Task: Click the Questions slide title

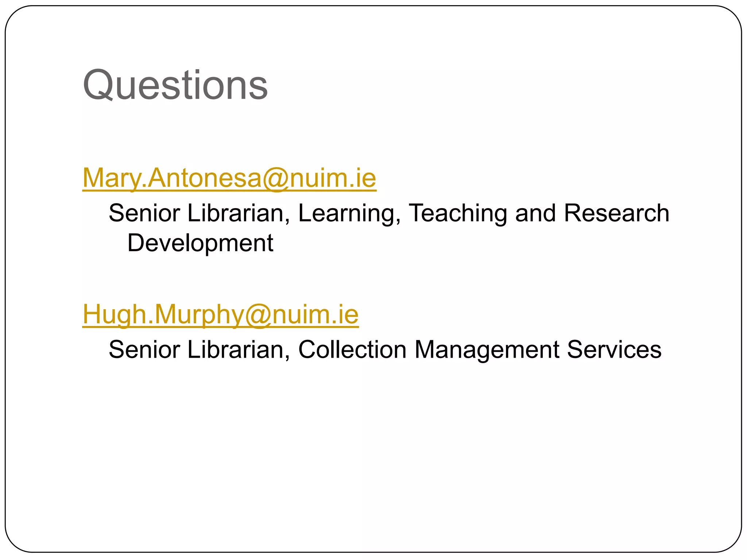Action: click(x=175, y=85)
